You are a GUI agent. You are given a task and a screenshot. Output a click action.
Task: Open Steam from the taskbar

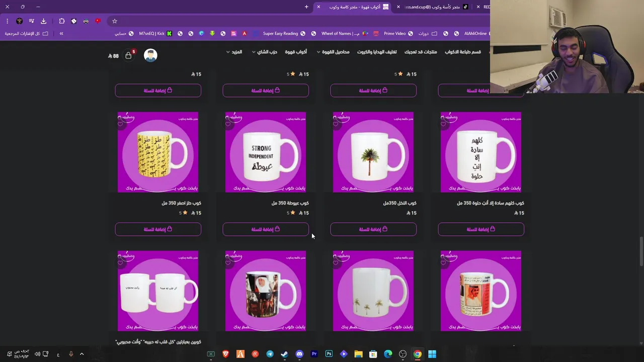[285, 354]
